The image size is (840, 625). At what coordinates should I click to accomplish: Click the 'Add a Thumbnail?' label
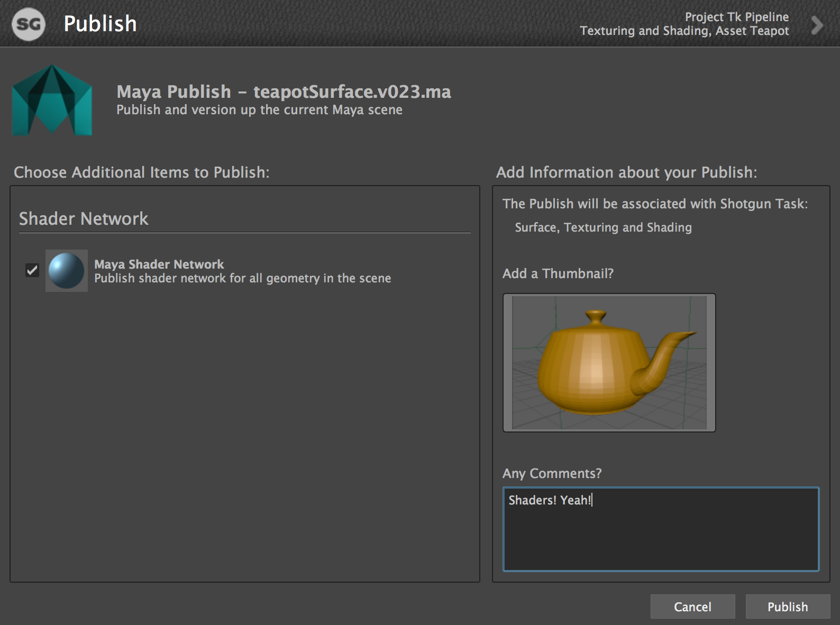[x=558, y=273]
